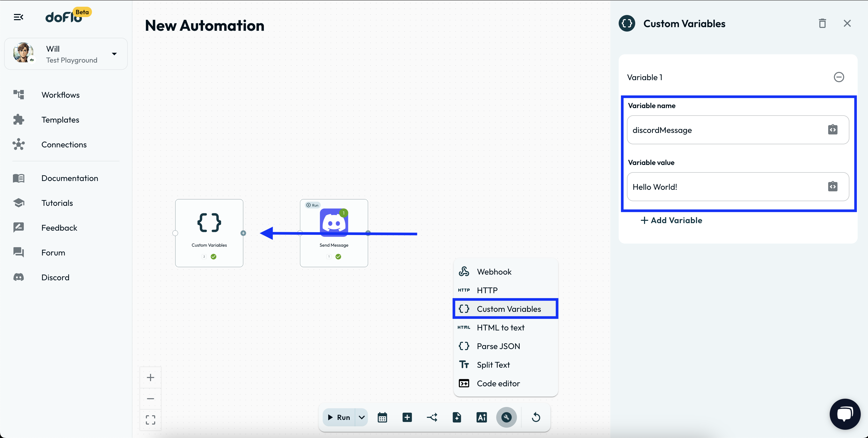Click the Variable value input field
This screenshot has height=438, width=868.
(724, 187)
